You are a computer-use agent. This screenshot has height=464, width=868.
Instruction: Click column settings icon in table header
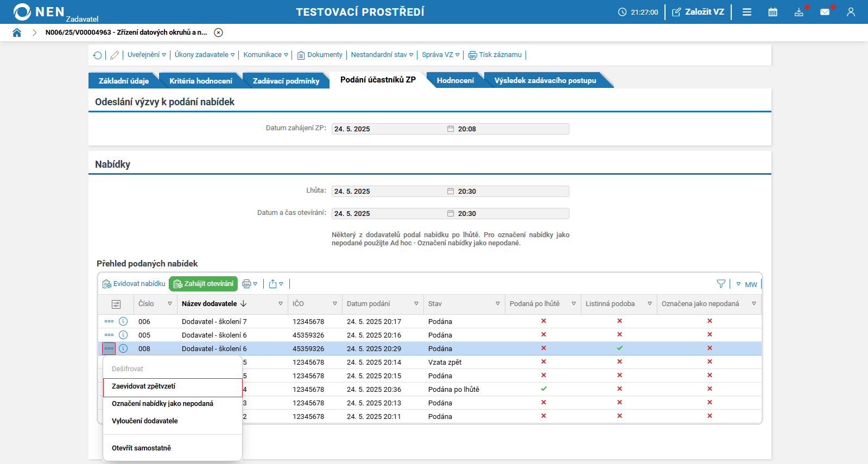(116, 304)
